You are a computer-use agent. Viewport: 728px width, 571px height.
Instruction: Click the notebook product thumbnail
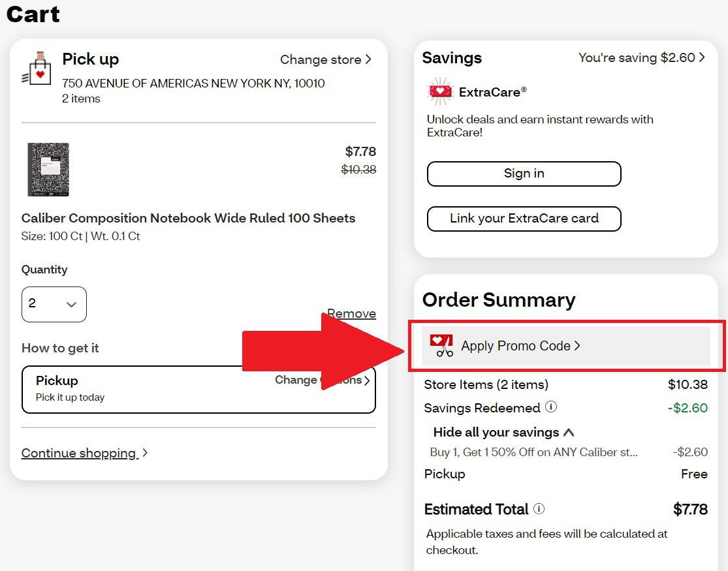(x=48, y=170)
